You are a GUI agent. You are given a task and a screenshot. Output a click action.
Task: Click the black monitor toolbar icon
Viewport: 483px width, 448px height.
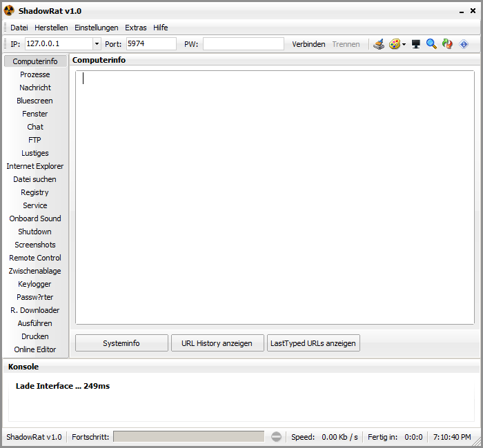click(416, 44)
